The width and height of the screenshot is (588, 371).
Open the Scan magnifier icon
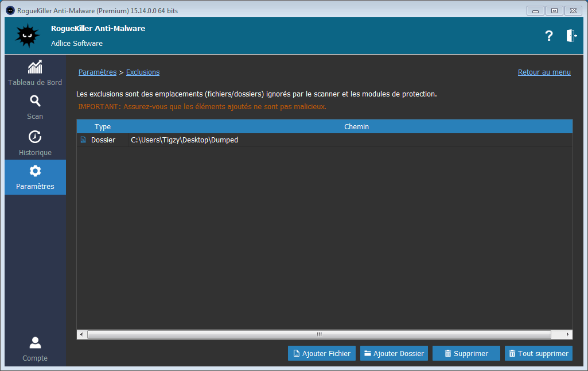click(35, 102)
